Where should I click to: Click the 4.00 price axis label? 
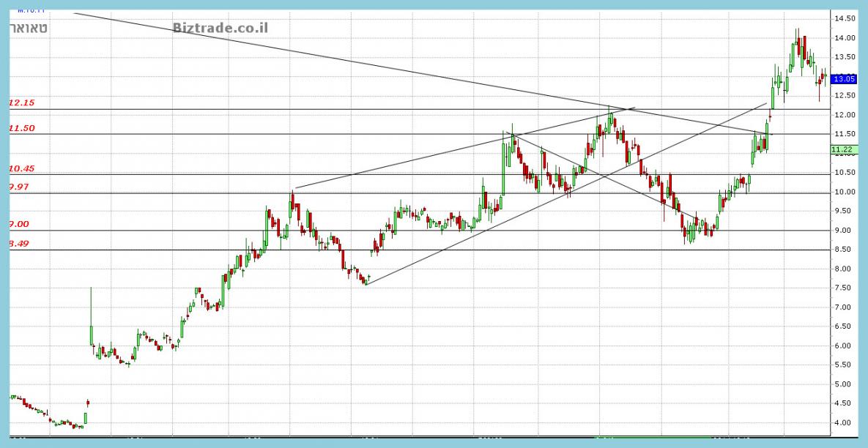pyautogui.click(x=842, y=423)
